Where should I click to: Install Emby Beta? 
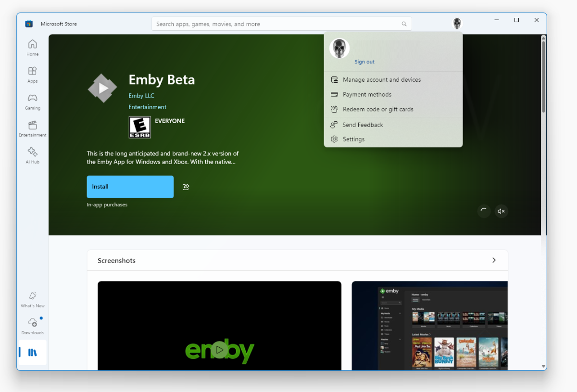[130, 187]
